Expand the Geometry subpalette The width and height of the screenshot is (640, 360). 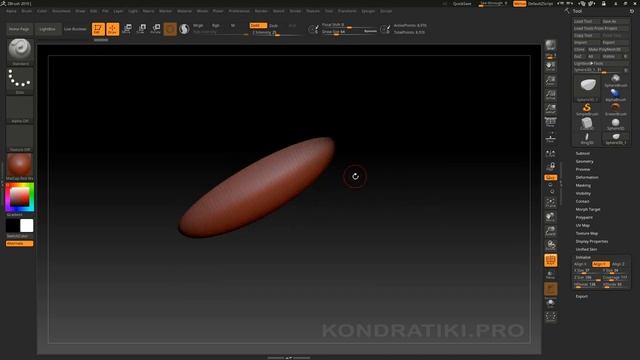tap(584, 162)
